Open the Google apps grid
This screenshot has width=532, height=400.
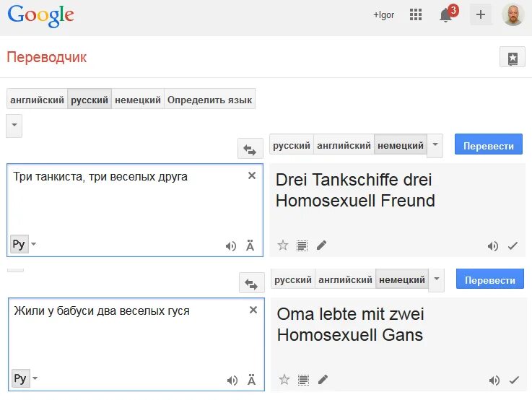pyautogui.click(x=415, y=14)
